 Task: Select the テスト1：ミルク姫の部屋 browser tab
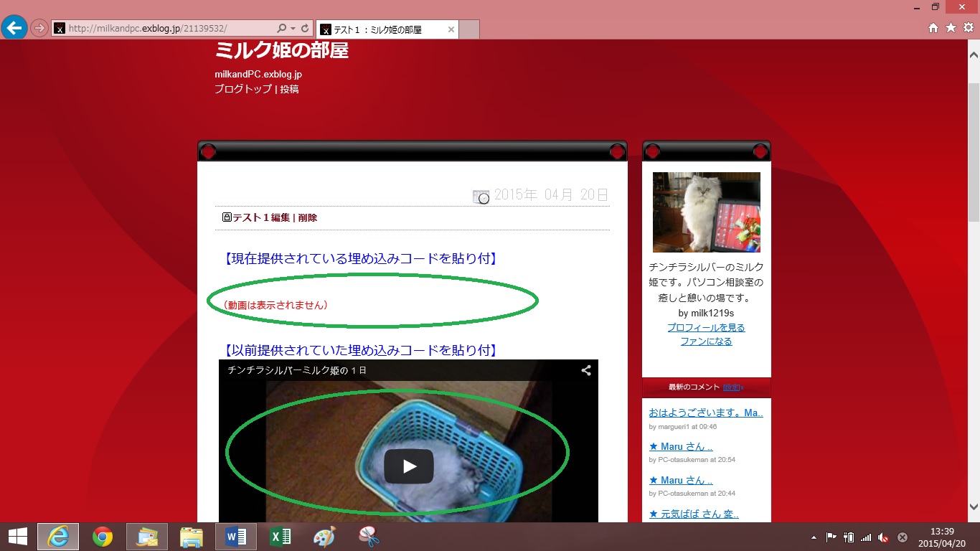(x=387, y=30)
